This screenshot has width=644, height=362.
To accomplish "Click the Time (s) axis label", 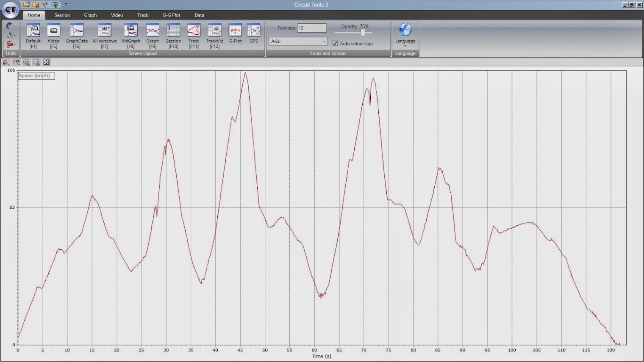I will tap(322, 356).
